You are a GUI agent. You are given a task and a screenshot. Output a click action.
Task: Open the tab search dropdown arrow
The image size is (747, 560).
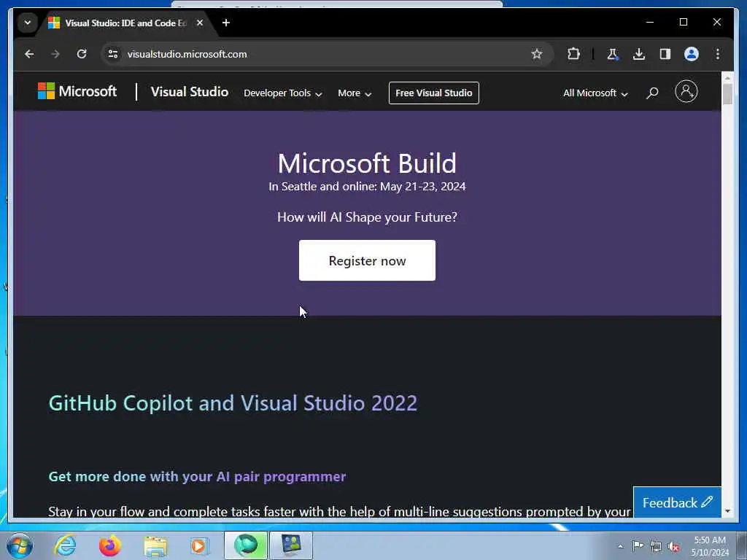[28, 23]
